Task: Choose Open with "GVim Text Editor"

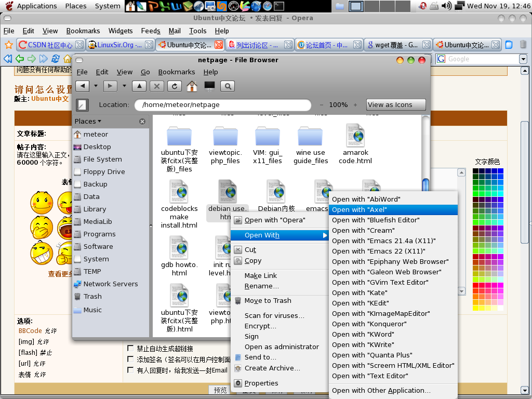Action: (393, 282)
